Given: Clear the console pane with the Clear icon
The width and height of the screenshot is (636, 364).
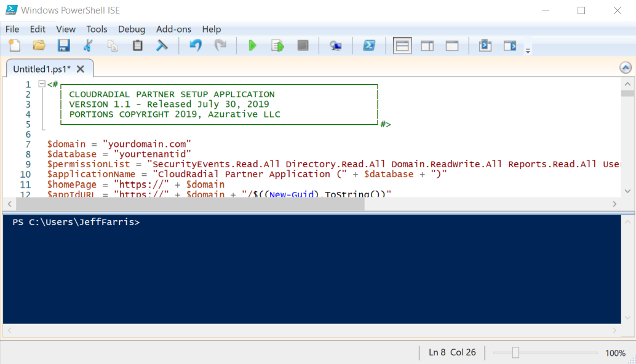Looking at the screenshot, I should coord(162,45).
